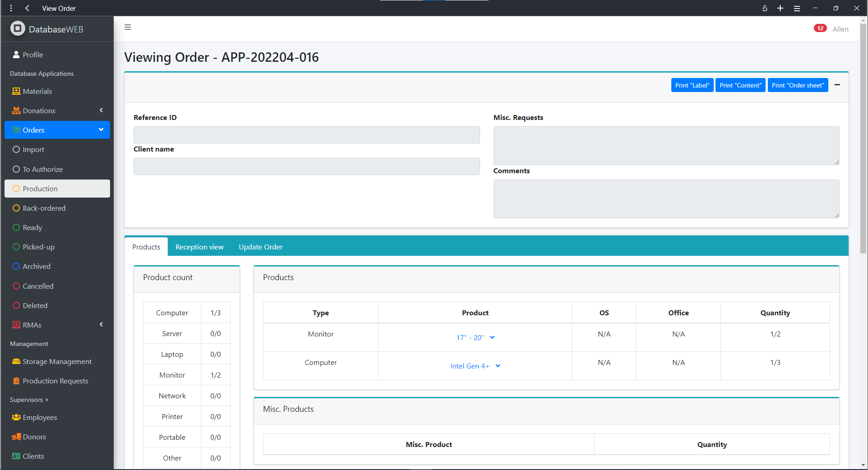The width and height of the screenshot is (868, 470).
Task: Toggle sidebar with the hamburger icon
Action: click(x=128, y=27)
